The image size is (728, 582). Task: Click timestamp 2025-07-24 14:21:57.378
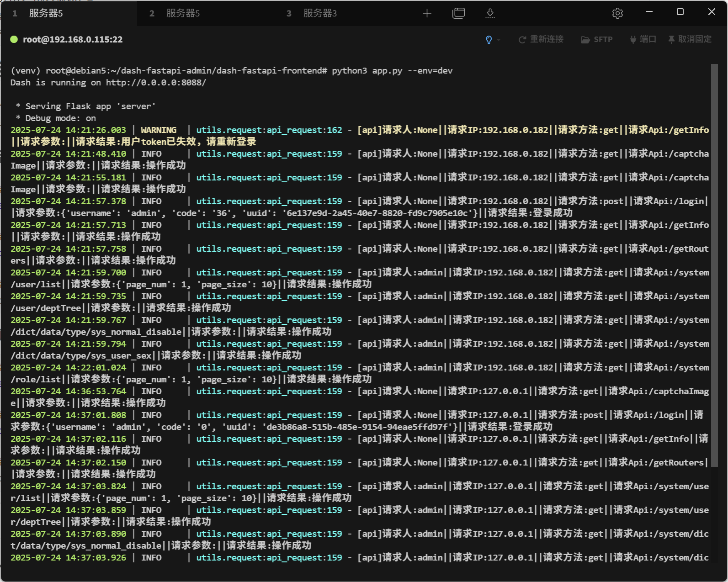pos(68,201)
